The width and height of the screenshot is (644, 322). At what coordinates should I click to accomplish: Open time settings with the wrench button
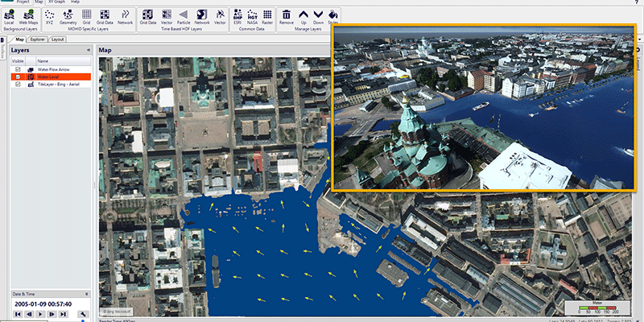point(84,314)
